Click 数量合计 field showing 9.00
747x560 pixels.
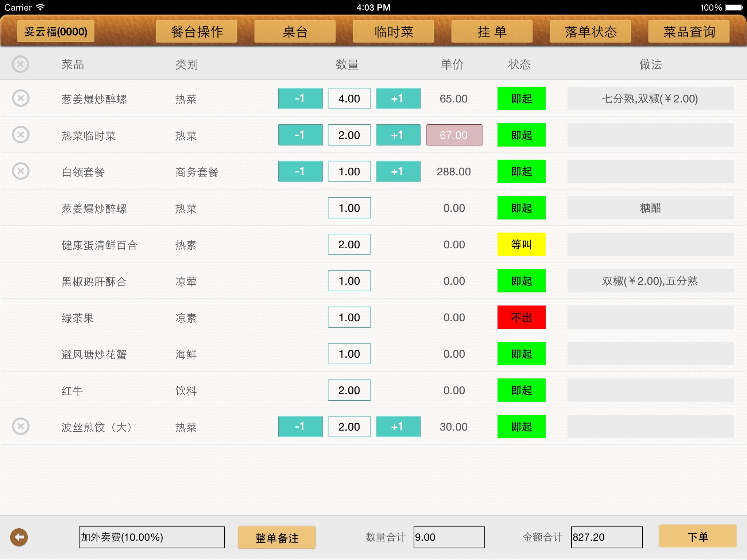[449, 537]
